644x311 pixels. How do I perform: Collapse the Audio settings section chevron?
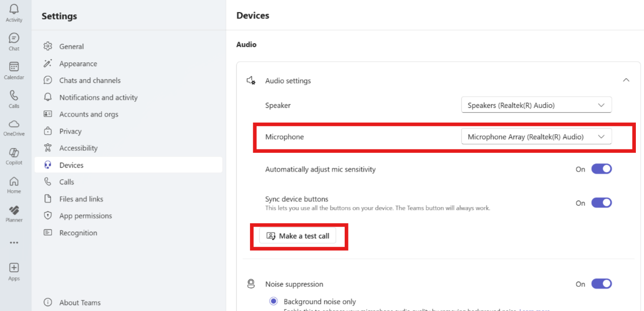[626, 81]
